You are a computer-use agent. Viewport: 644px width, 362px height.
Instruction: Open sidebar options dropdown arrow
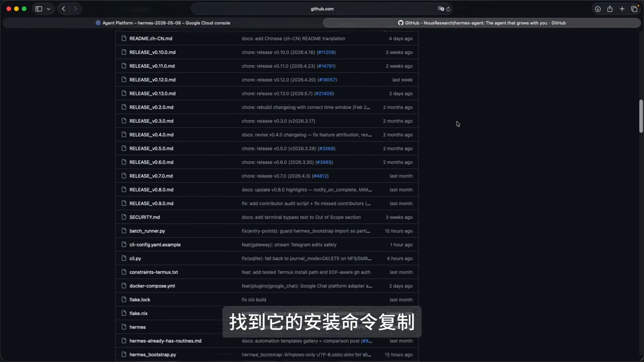(48, 9)
